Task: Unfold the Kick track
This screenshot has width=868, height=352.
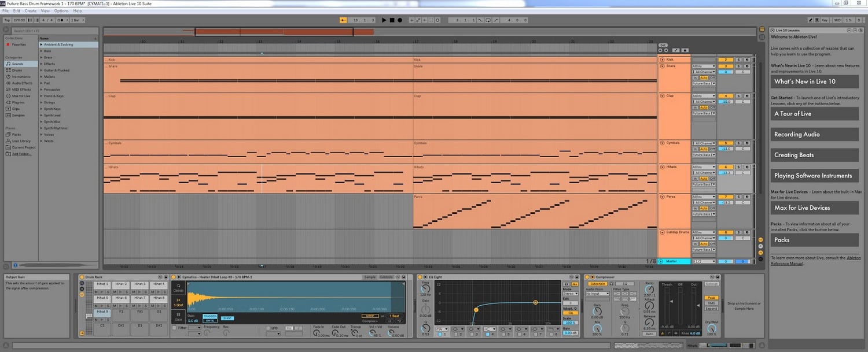Action: coord(663,60)
